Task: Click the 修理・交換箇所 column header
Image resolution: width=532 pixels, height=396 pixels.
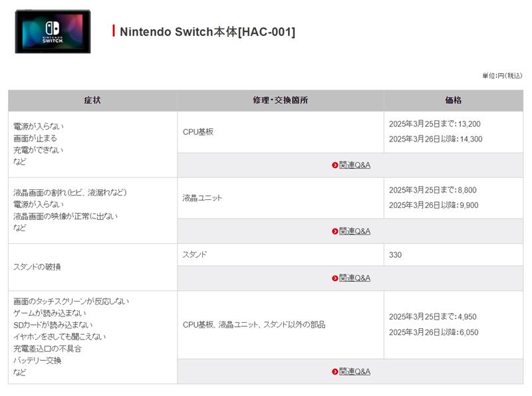Action: 280,100
